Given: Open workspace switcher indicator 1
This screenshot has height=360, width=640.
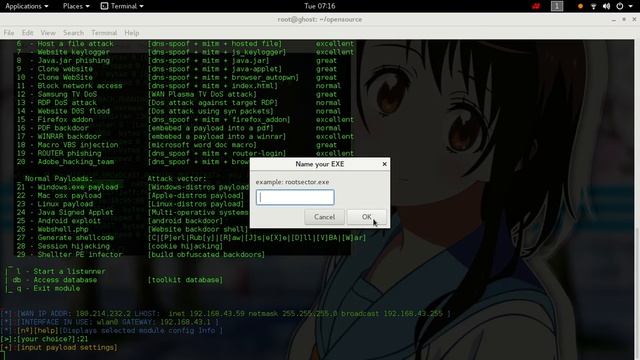Looking at the screenshot, I should point(557,6).
